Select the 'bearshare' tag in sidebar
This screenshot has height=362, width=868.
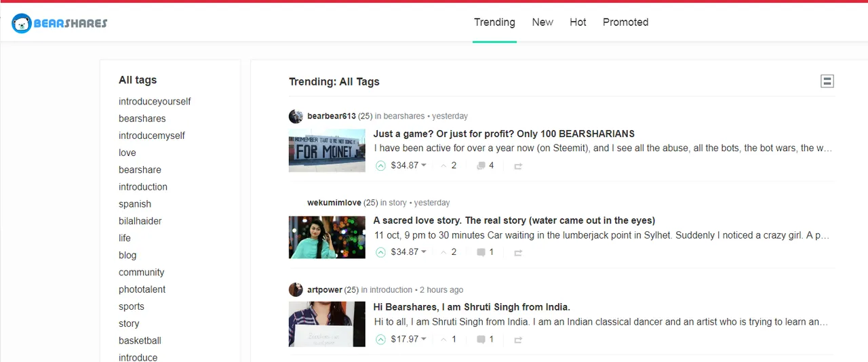(x=140, y=169)
